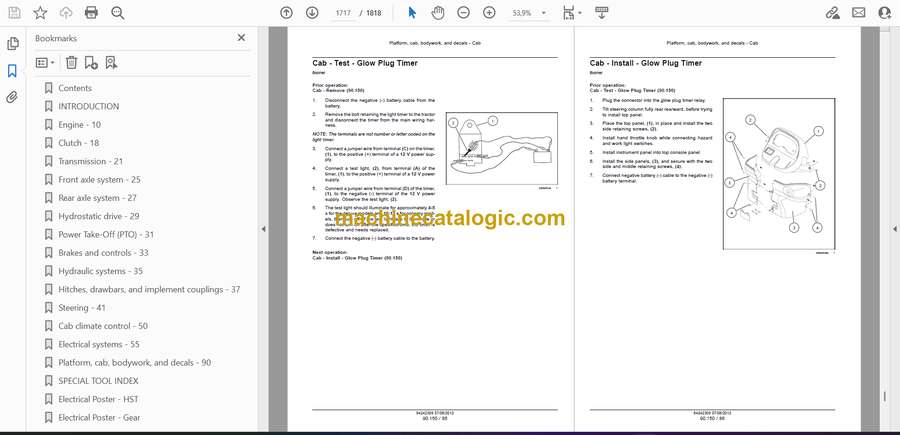Click the 'Cab - Test - Glow Plug Timer' heading
Viewport: 900px width, 435px height.
(365, 63)
